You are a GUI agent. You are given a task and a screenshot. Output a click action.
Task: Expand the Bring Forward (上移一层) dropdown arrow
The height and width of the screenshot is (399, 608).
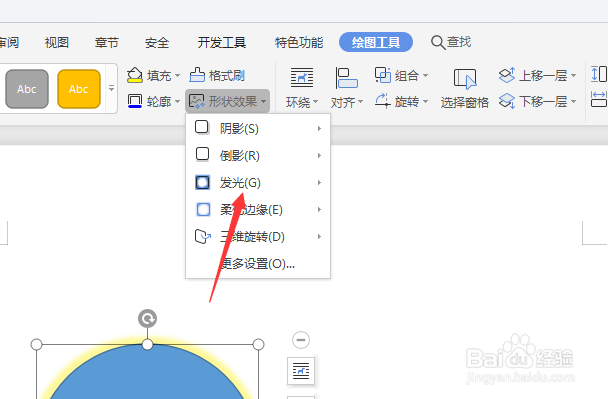pos(573,76)
